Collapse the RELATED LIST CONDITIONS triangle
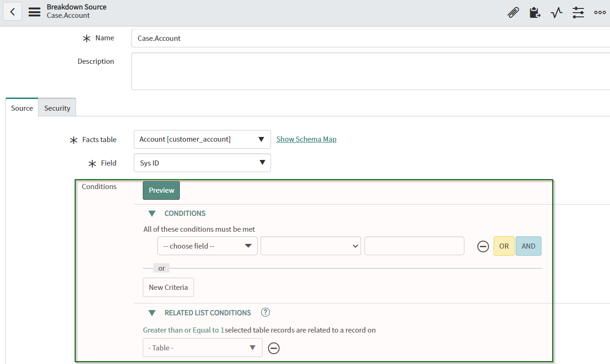This screenshot has width=610, height=364. pos(152,313)
